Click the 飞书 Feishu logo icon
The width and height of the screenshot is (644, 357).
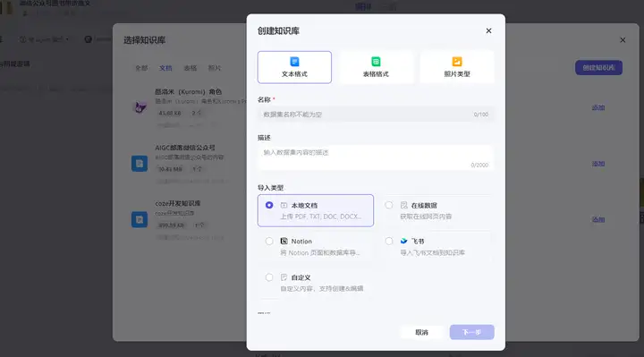(403, 242)
